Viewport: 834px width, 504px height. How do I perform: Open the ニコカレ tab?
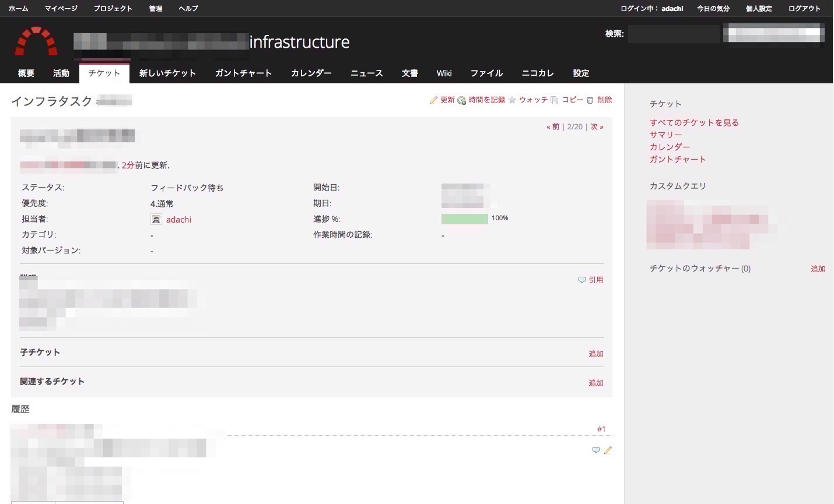coord(537,73)
